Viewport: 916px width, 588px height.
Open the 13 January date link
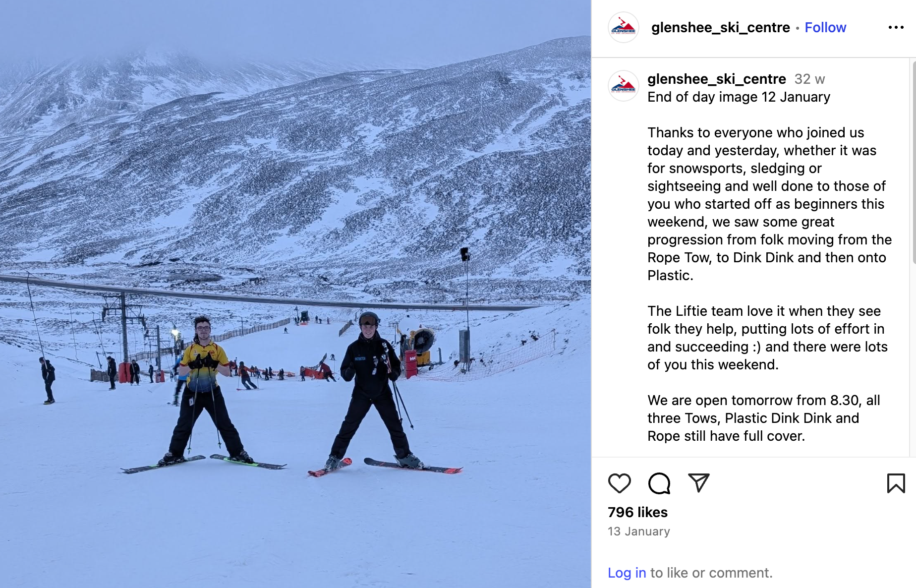(x=638, y=531)
